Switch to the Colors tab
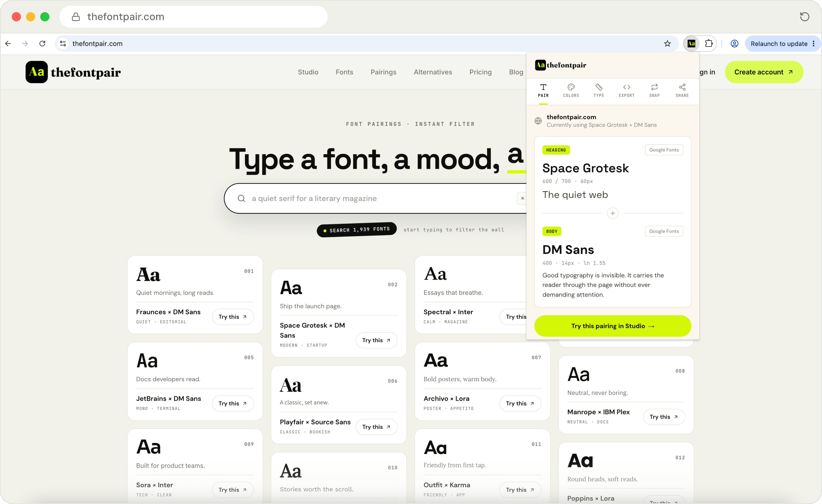822x504 pixels. tap(571, 91)
